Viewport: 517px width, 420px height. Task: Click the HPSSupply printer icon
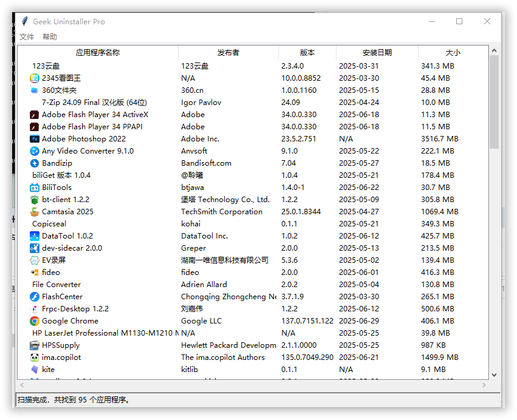34,345
